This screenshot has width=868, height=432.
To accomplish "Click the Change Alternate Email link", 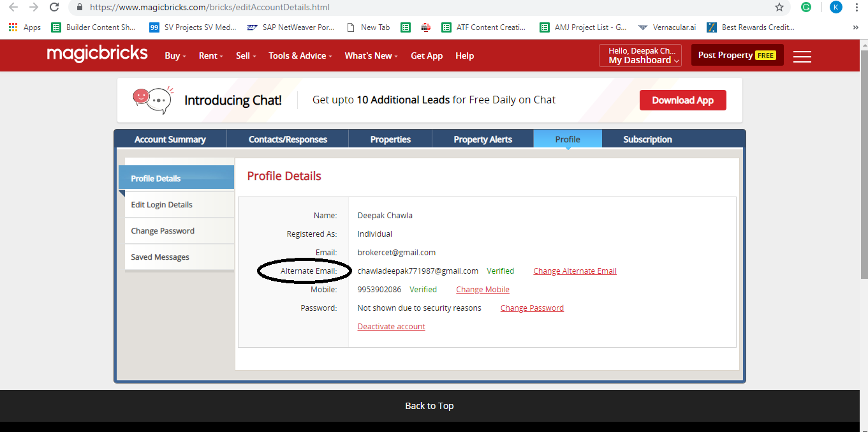I will [x=575, y=271].
